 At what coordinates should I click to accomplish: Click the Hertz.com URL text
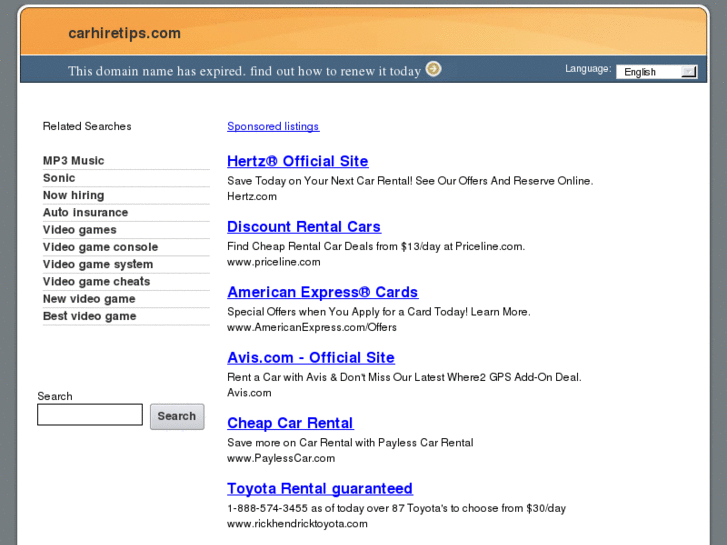[252, 196]
